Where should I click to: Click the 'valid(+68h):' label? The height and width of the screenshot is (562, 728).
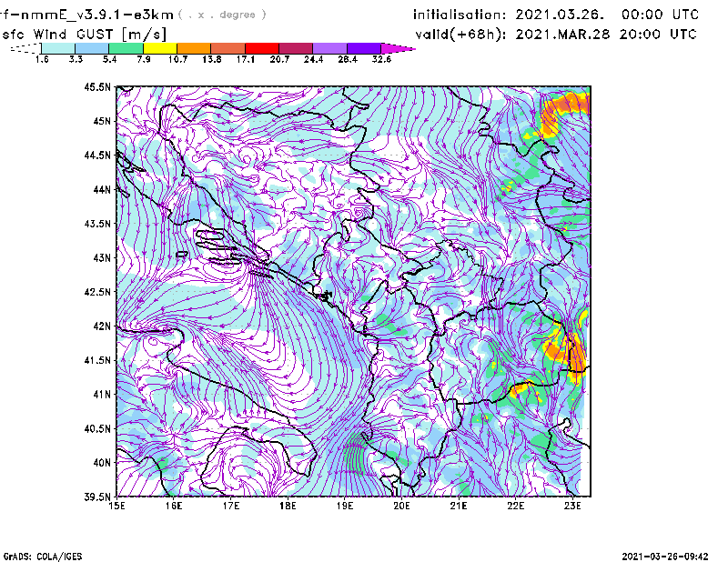[460, 35]
